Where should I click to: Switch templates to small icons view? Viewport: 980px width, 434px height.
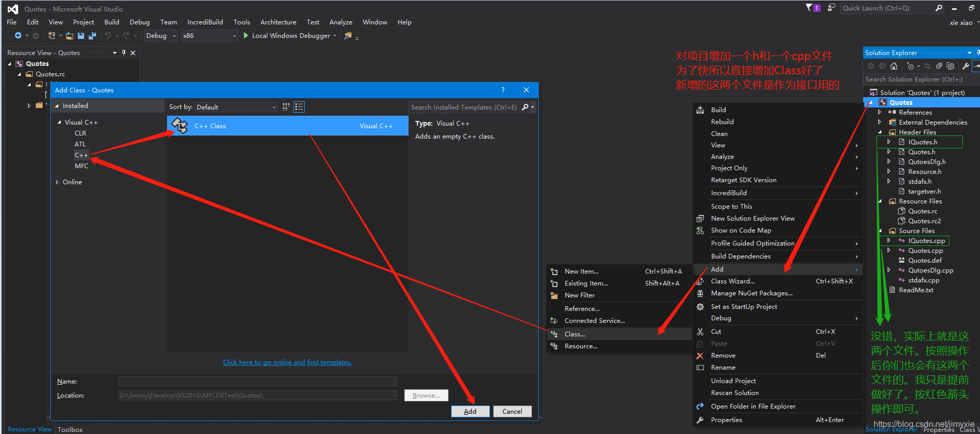coord(286,107)
